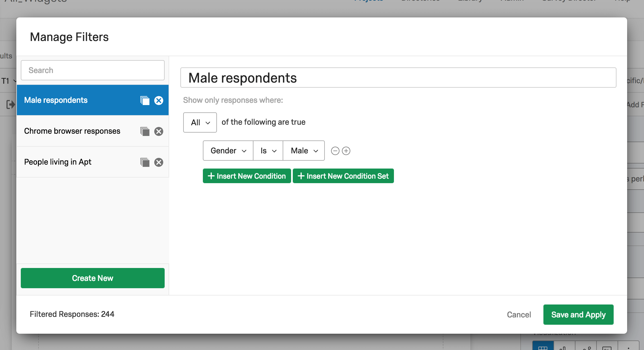Delete the People living in Apt filter
The height and width of the screenshot is (350, 644).
pos(159,162)
